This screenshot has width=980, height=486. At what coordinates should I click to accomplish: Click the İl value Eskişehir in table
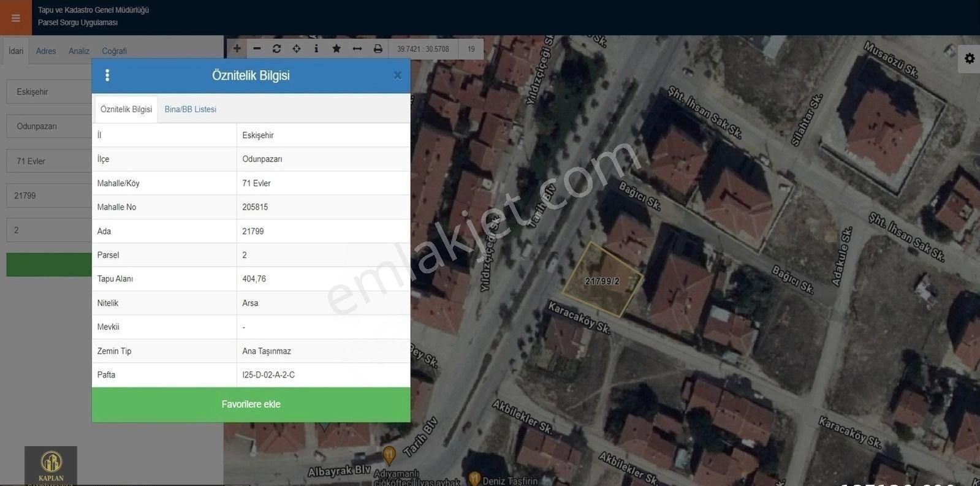click(258, 135)
